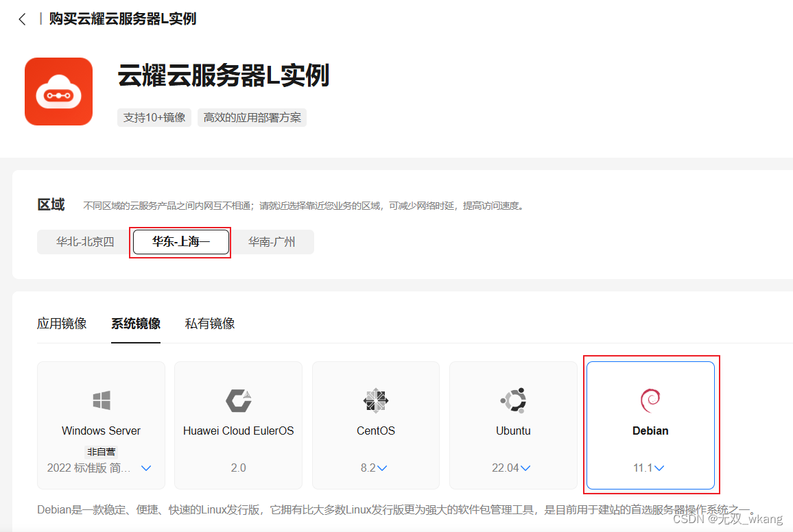Expand the Debian 11.1 version dropdown
793x532 pixels.
pos(659,468)
